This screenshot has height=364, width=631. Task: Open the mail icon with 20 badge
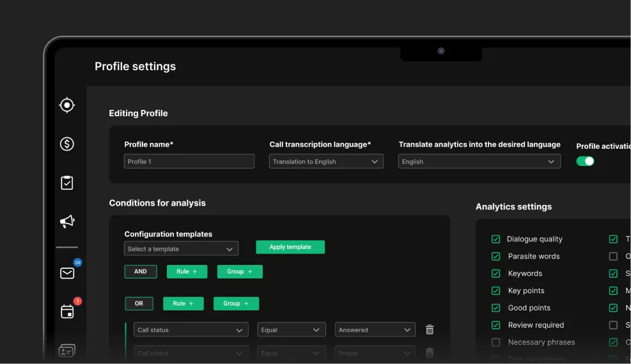[x=67, y=273]
